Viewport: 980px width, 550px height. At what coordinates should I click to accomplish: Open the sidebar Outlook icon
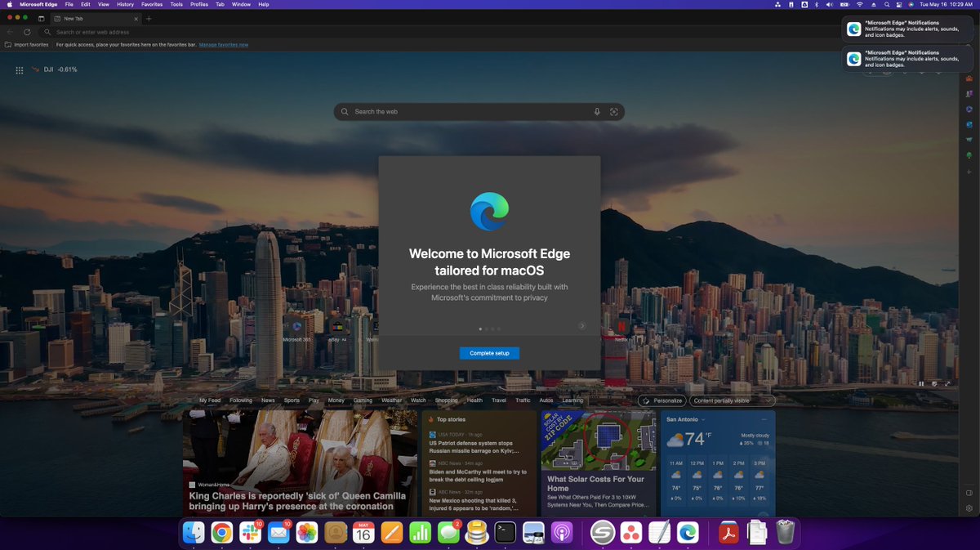coord(969,124)
